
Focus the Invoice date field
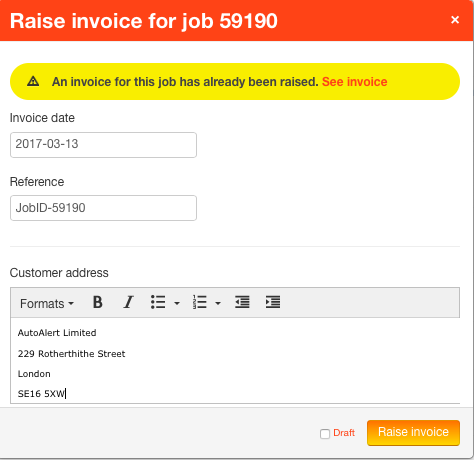pyautogui.click(x=103, y=145)
